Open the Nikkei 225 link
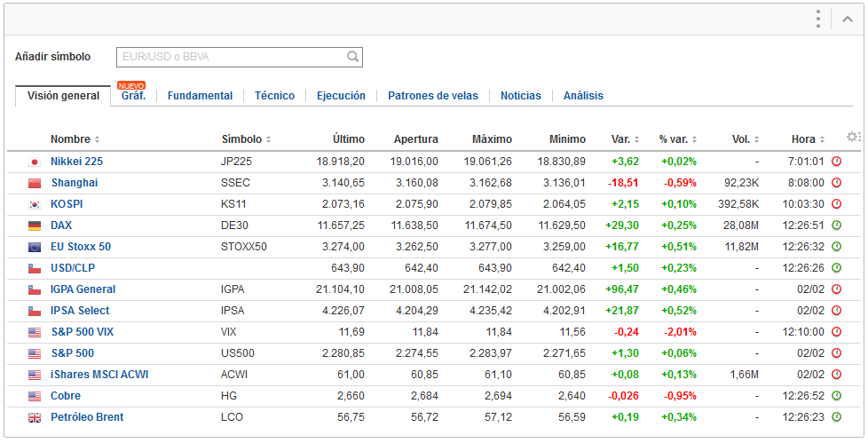The image size is (868, 443). tap(77, 162)
